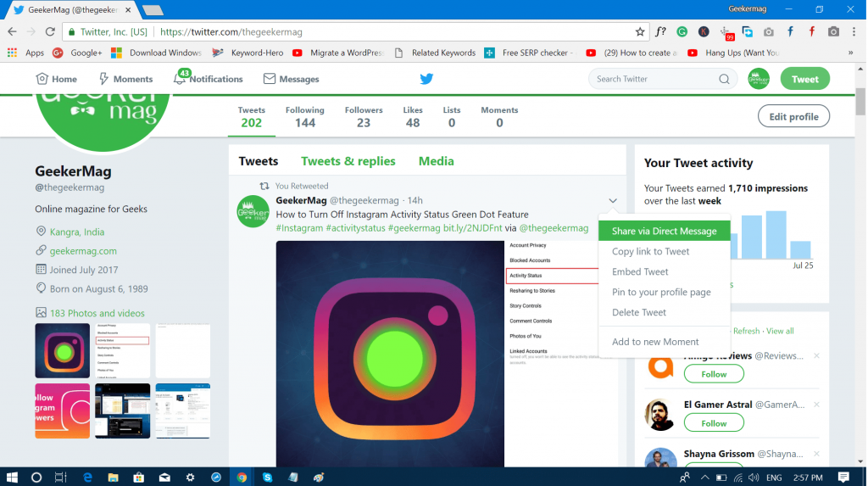
Task: Click the Twitter bird logo in navbar
Action: 426,79
